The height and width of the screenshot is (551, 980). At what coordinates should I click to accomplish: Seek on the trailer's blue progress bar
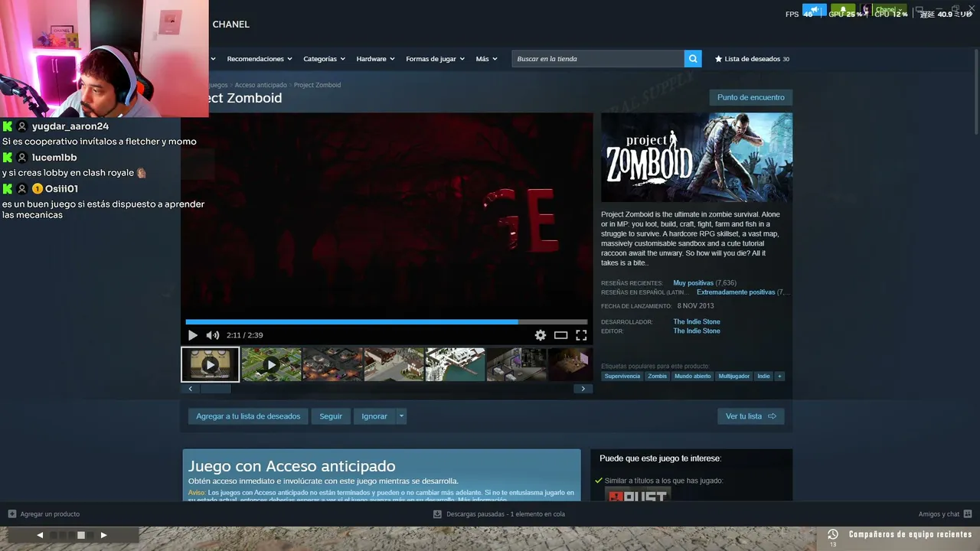[387, 322]
